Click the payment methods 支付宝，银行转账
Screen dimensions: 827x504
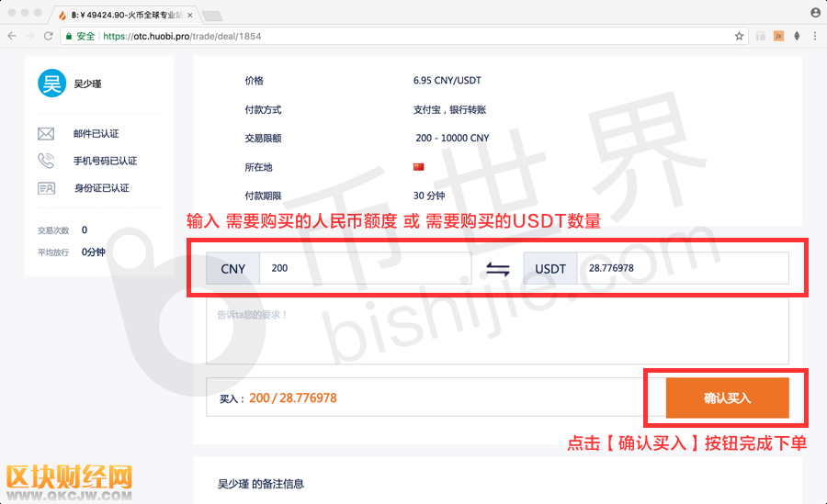click(x=449, y=109)
